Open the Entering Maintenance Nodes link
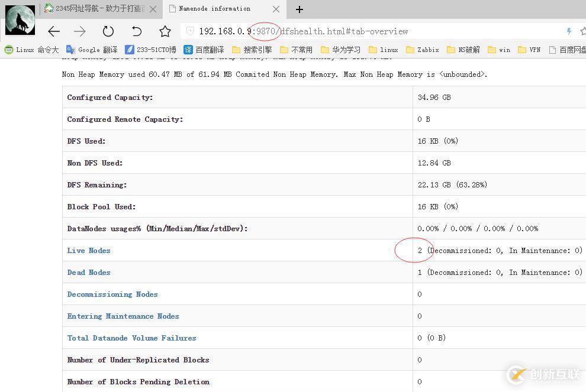 (x=123, y=316)
